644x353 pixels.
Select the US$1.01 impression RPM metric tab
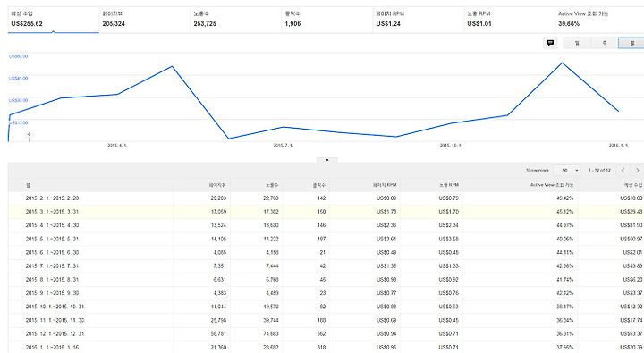coord(509,20)
